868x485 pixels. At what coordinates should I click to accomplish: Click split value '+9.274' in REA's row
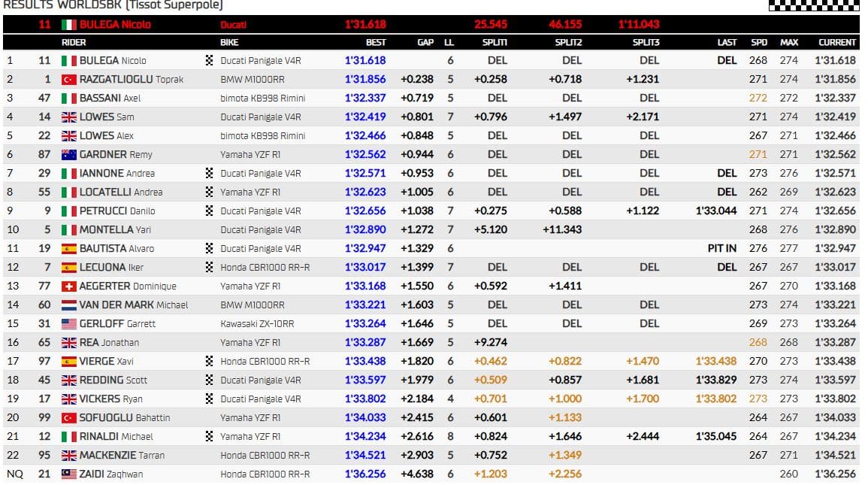(x=491, y=343)
